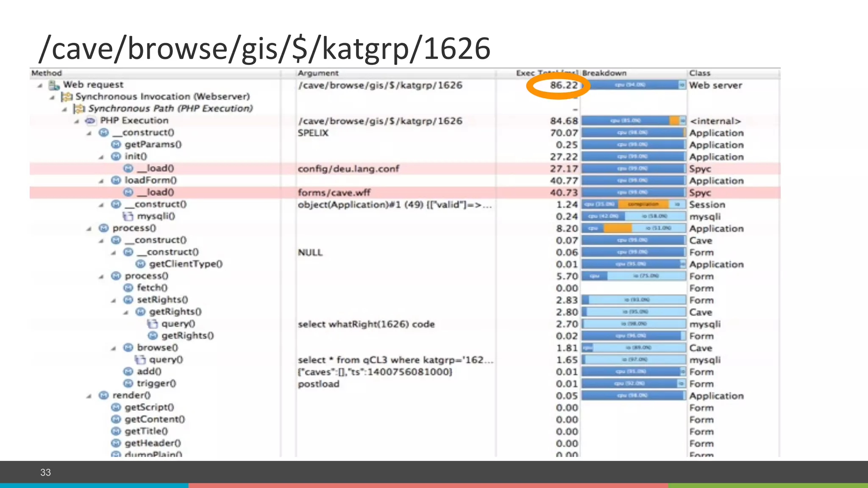Click the __load() icon in config/deu.lang.conf row
Image resolution: width=868 pixels, height=488 pixels.
128,169
